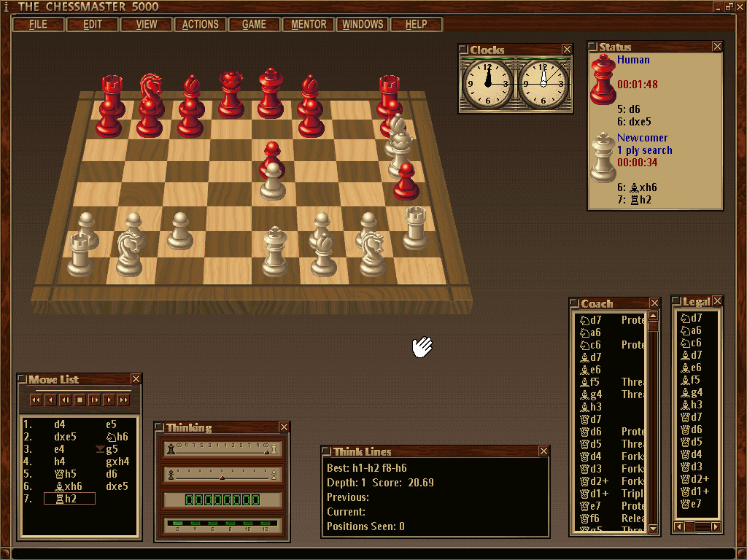The width and height of the screenshot is (747, 560).
Task: Select Bg4 in the Legal moves list
Action: point(692,392)
